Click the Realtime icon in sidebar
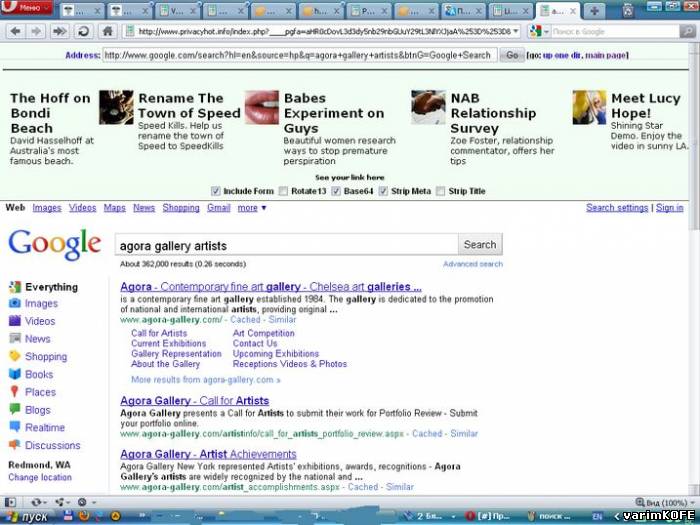Viewport: 700px width, 525px height. (x=15, y=427)
